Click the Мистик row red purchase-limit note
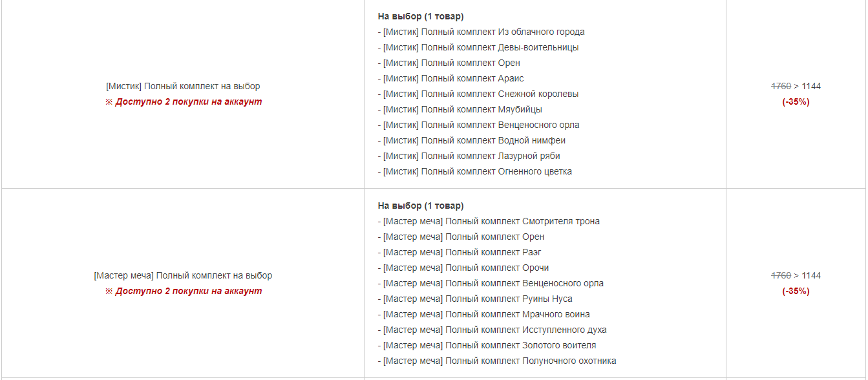The image size is (868, 380). [x=184, y=101]
